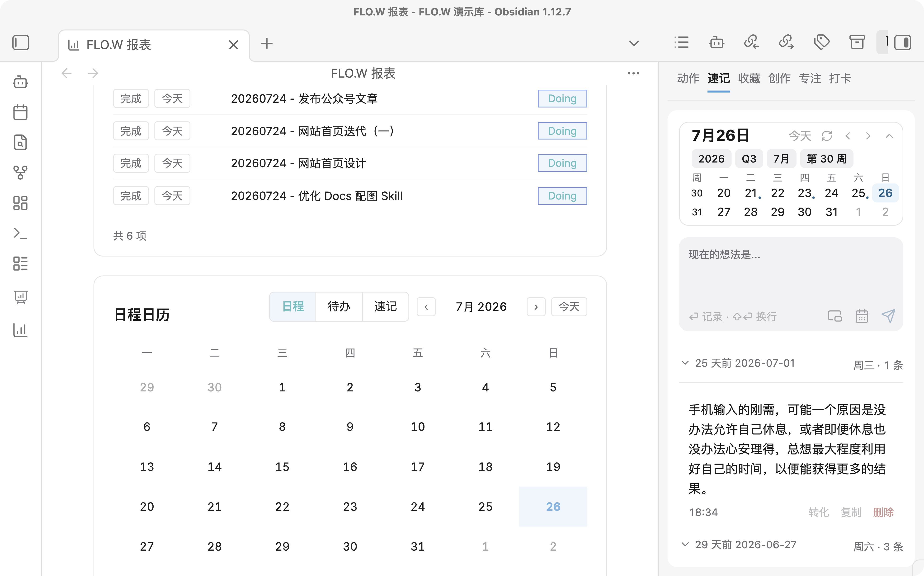Viewport: 924px width, 576px height.
Task: Click the robot icon in right header
Action: click(x=717, y=42)
